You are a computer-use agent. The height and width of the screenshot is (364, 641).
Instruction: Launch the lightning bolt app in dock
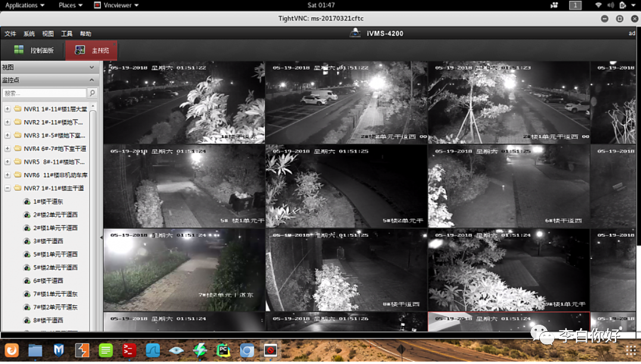[200, 350]
